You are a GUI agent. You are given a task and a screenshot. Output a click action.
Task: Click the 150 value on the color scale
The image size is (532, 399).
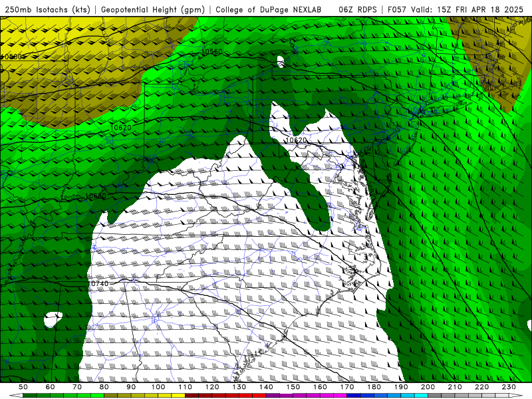(293, 387)
